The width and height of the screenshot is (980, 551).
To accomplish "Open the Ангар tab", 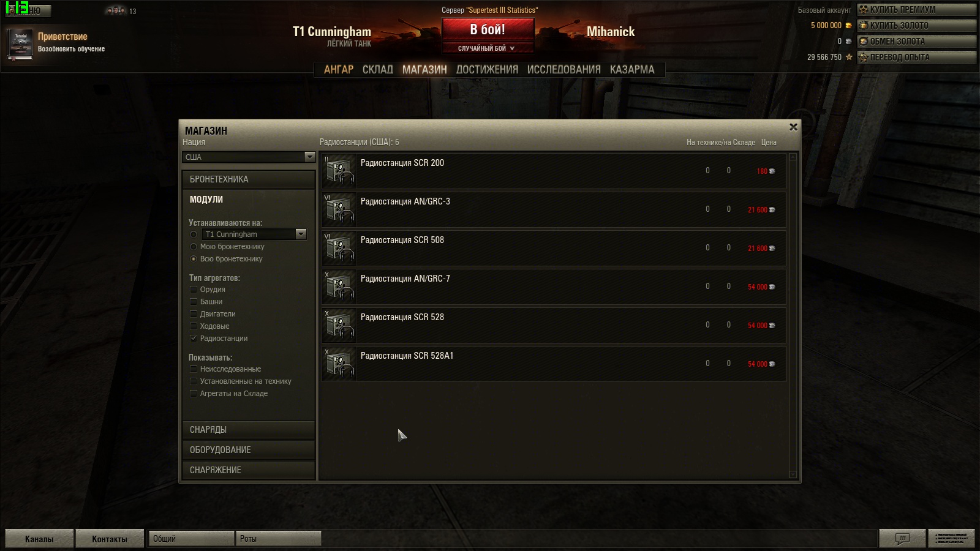I will pyautogui.click(x=339, y=70).
